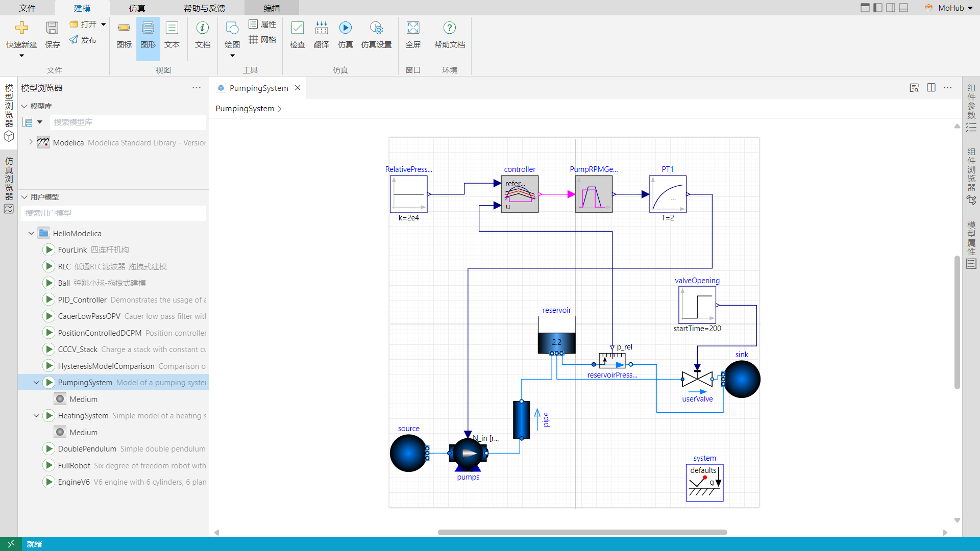Click the 搜索用户模型 search field
This screenshot has height=551, width=980.
click(x=113, y=213)
